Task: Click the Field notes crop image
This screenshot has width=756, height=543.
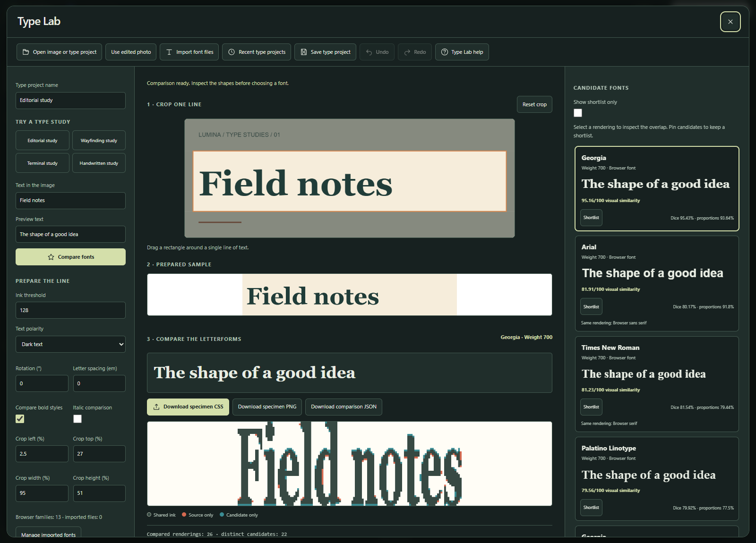Action: click(350, 178)
